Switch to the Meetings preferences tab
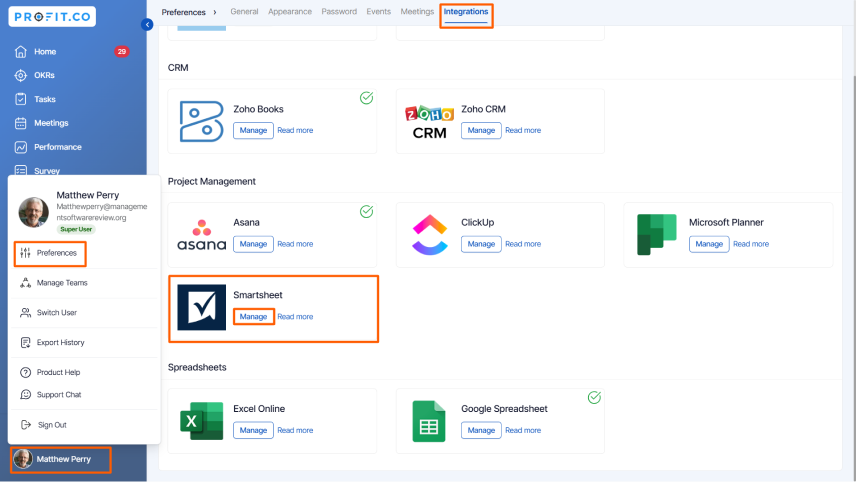856x482 pixels. point(417,11)
